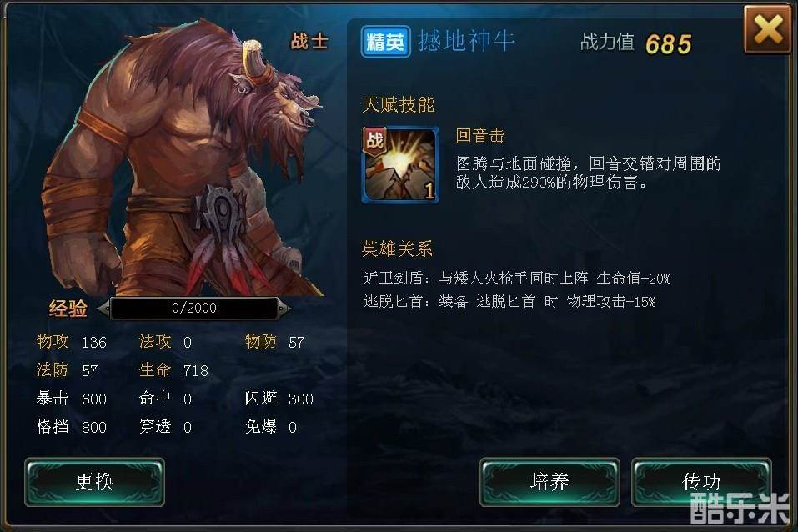Click the right arrow of experience bar
798x532 pixels.
coord(284,308)
